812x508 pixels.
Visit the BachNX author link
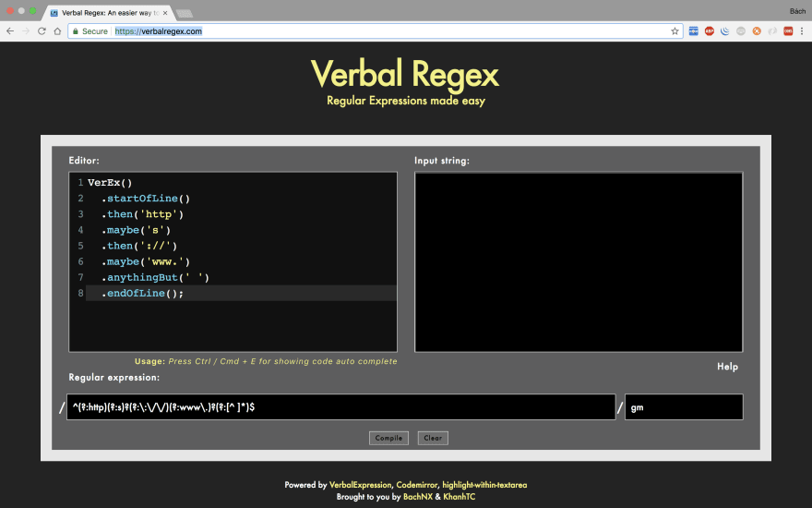pyautogui.click(x=418, y=497)
